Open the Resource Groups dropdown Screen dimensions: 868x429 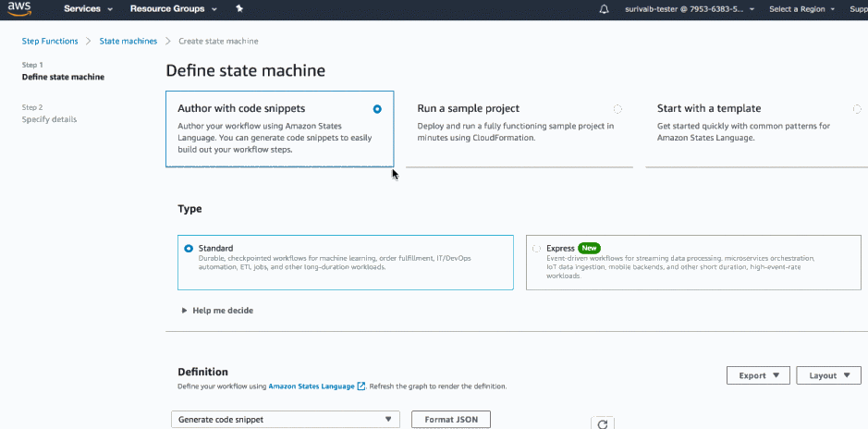pyautogui.click(x=173, y=9)
